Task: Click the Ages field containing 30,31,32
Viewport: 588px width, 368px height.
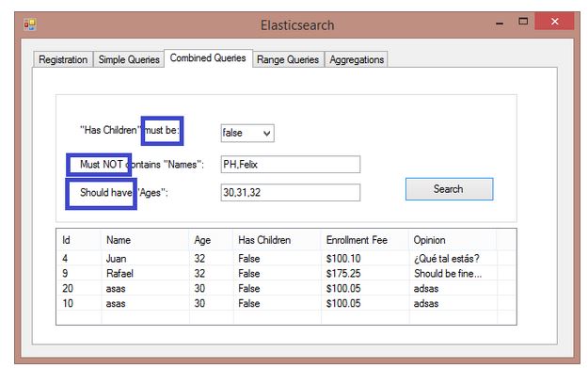Action: click(x=291, y=192)
